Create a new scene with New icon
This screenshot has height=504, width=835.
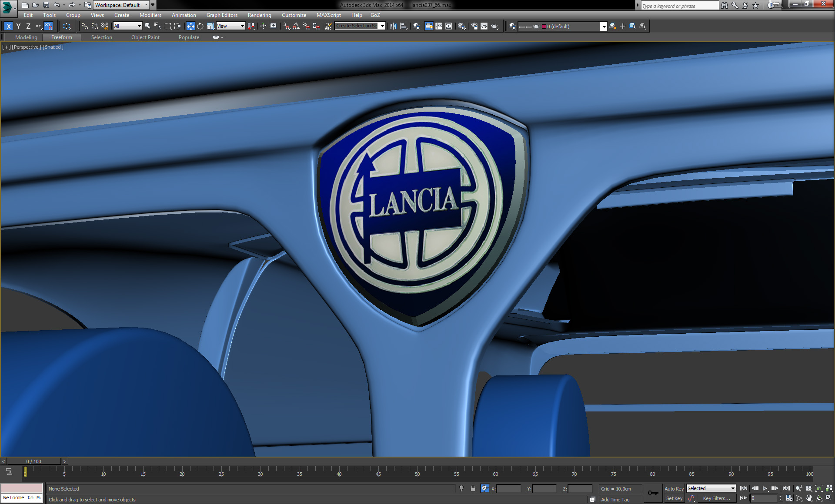pyautogui.click(x=25, y=5)
